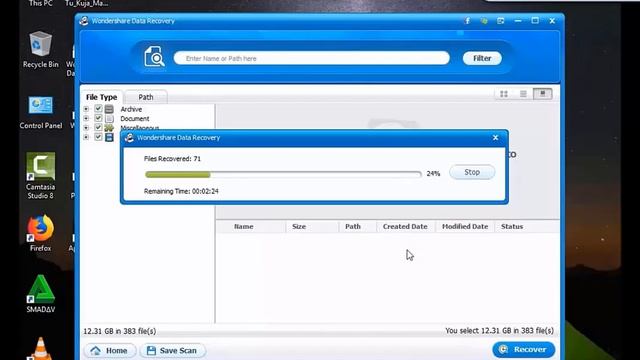Click the Document file type icon

[x=109, y=118]
